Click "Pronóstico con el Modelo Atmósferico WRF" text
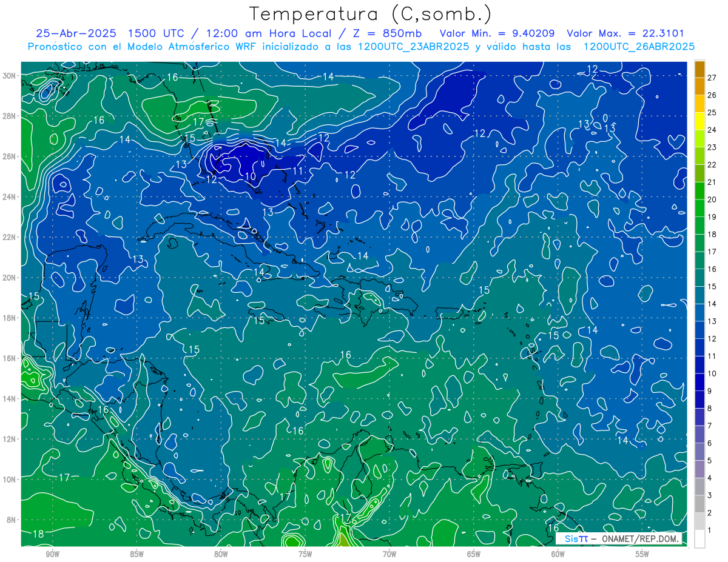 (143, 47)
